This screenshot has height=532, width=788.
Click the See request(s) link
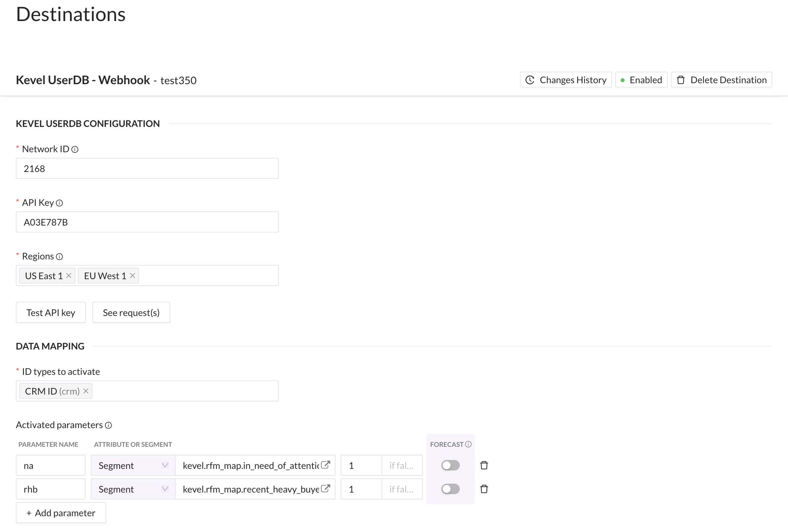(x=131, y=312)
